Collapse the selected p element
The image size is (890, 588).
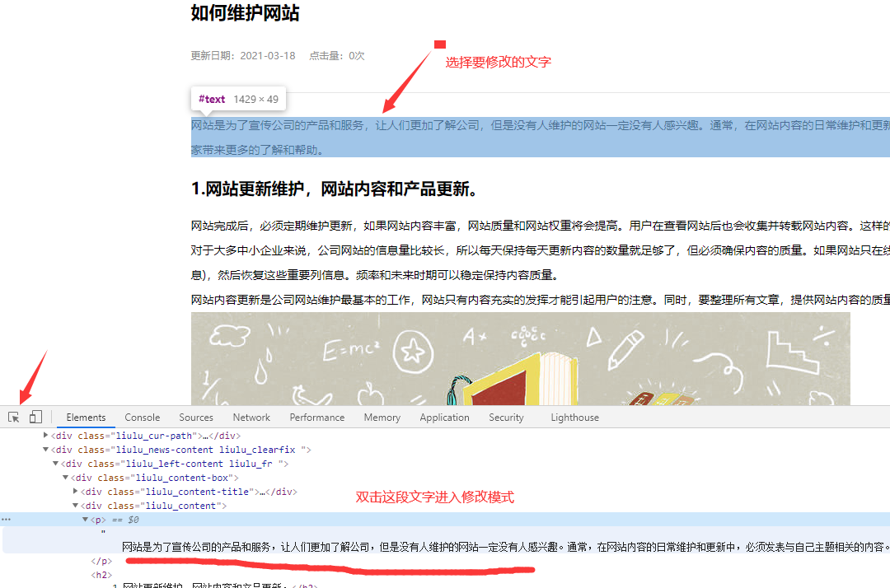(85, 519)
